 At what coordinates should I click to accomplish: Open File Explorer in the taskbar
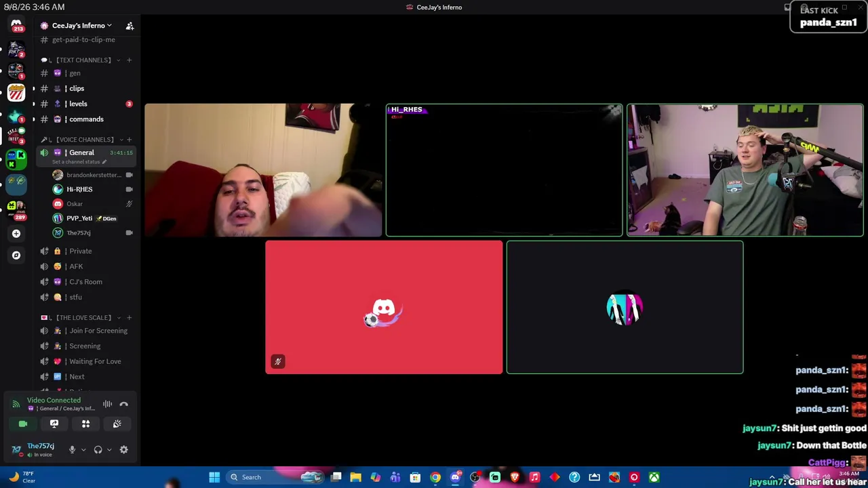[x=355, y=477]
